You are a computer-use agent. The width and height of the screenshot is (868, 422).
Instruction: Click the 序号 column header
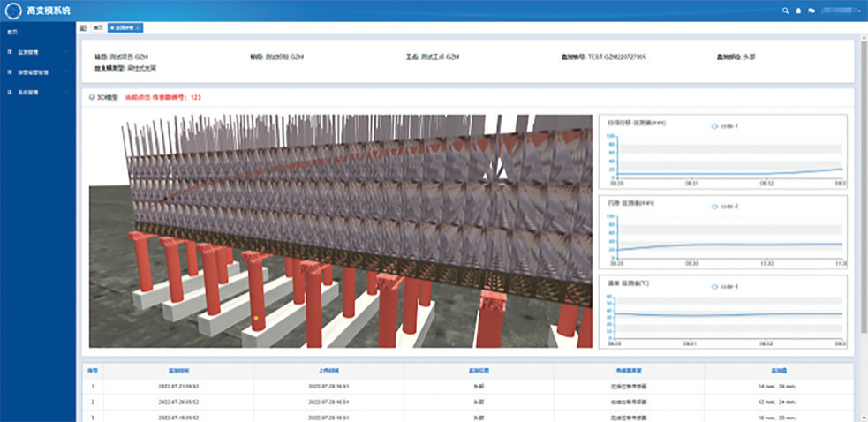[93, 371]
